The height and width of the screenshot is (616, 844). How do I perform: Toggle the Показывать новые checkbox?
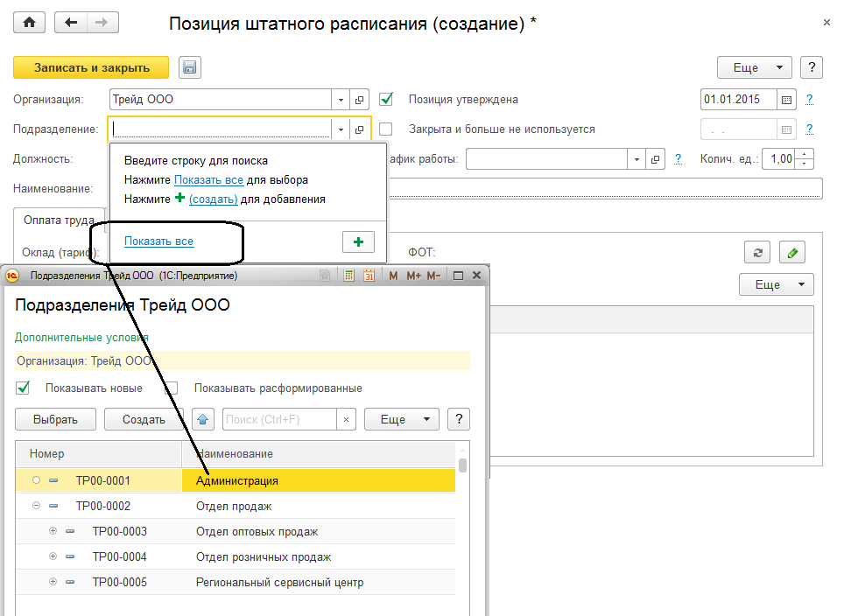(23, 388)
